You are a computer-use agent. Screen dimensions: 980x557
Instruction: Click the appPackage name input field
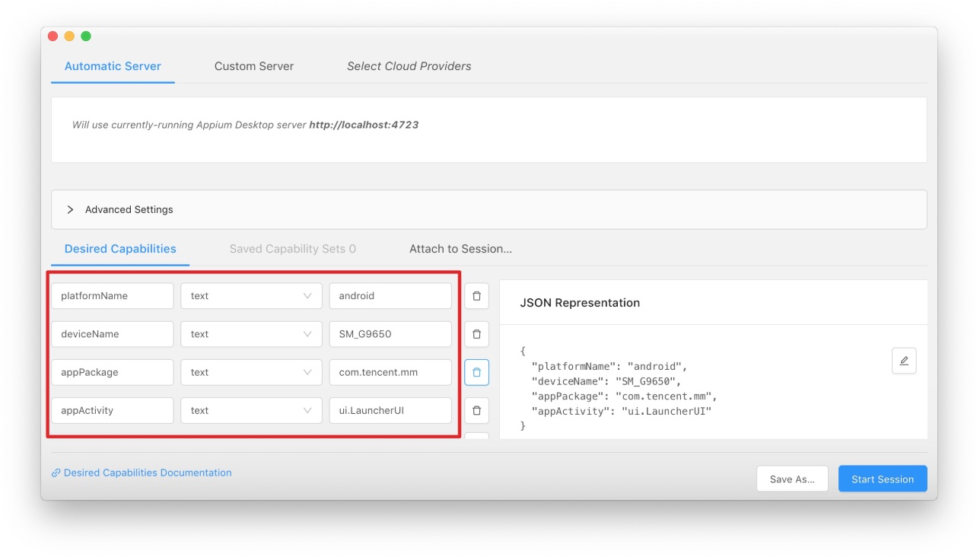pos(113,372)
